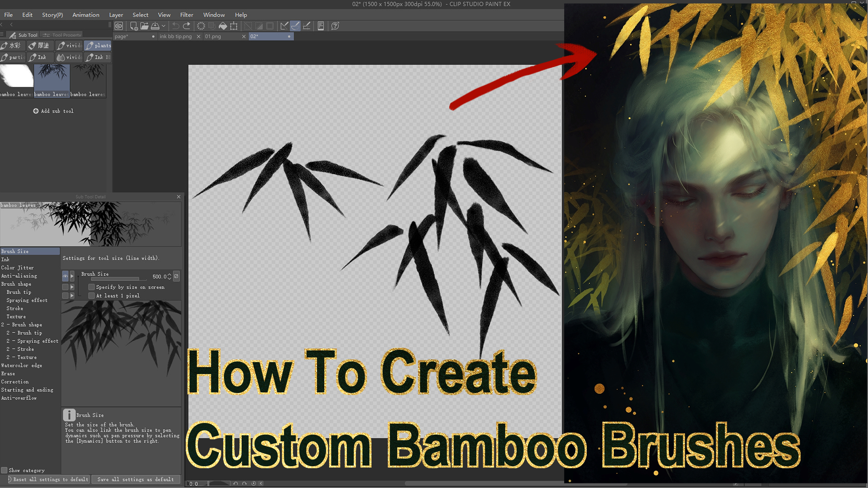Open Clip Studio launcher icon
The height and width of the screenshot is (488, 868).
[119, 26]
